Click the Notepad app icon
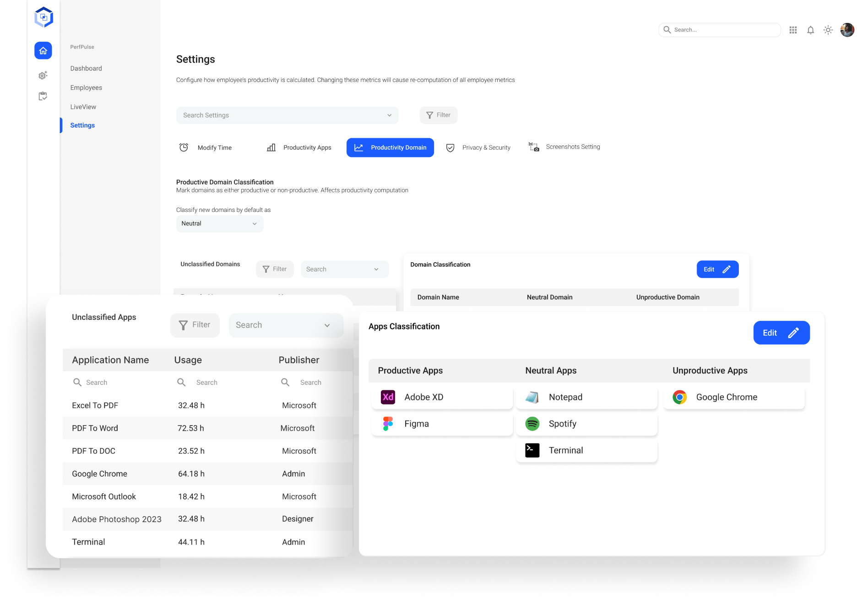 tap(532, 397)
